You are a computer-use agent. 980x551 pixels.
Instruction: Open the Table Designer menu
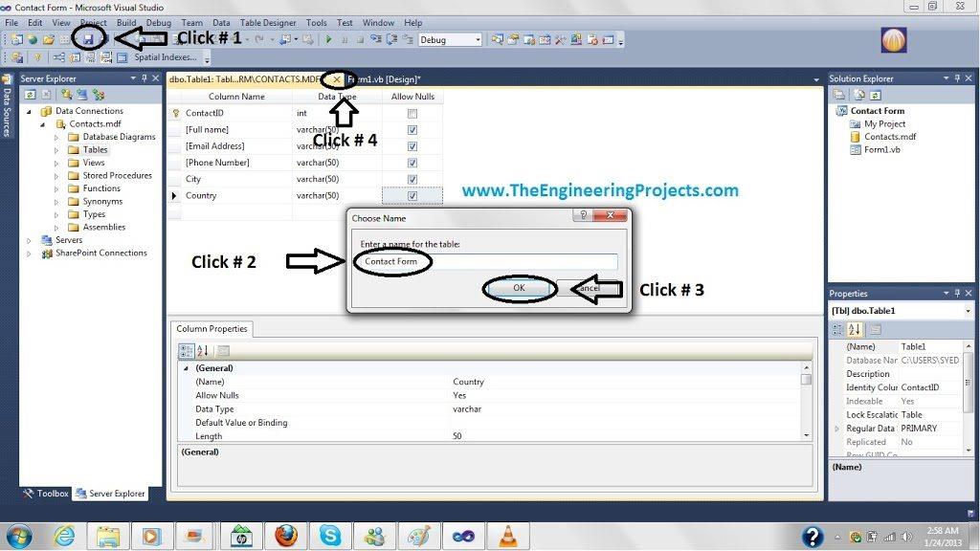pos(271,22)
